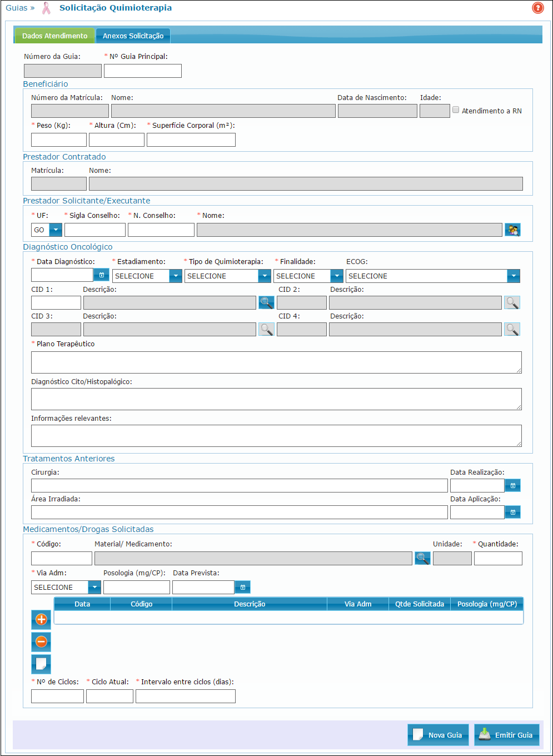The height and width of the screenshot is (756, 553).
Task: Add medication with orange plus icon
Action: coord(41,619)
